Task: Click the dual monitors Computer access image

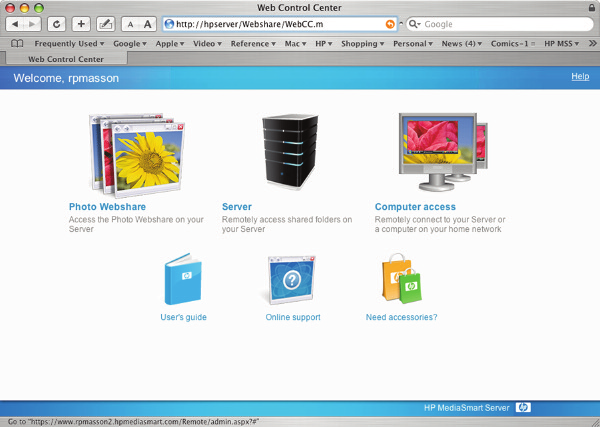Action: coord(443,152)
